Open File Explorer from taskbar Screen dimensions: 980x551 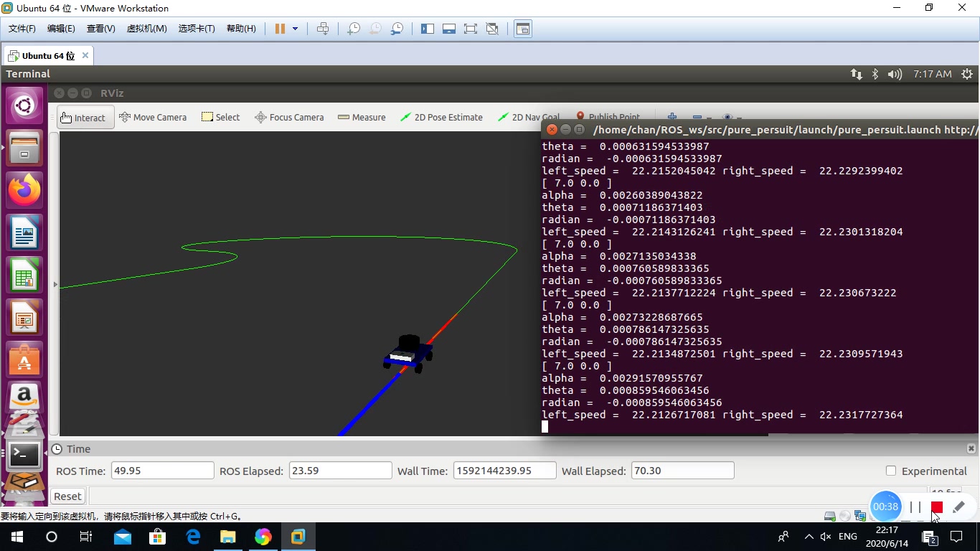(x=227, y=537)
